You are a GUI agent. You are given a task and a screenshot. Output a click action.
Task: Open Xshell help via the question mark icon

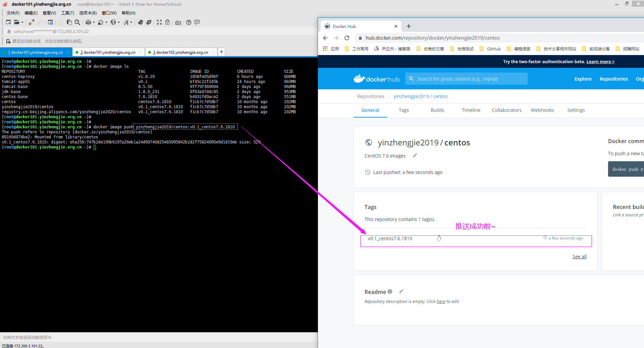point(189,22)
